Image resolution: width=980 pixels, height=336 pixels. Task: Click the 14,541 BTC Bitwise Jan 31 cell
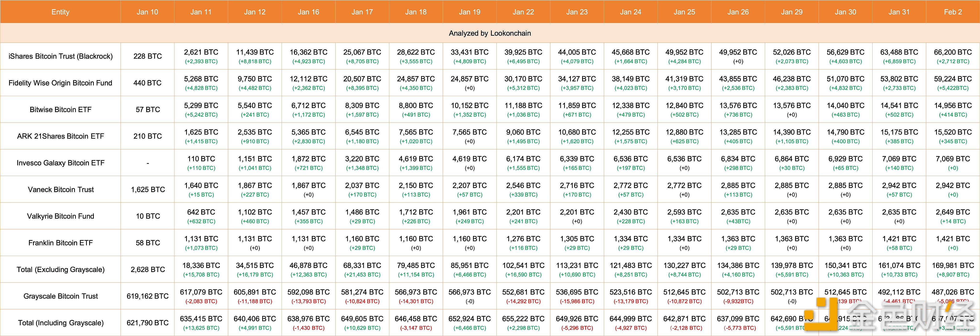coord(899,109)
